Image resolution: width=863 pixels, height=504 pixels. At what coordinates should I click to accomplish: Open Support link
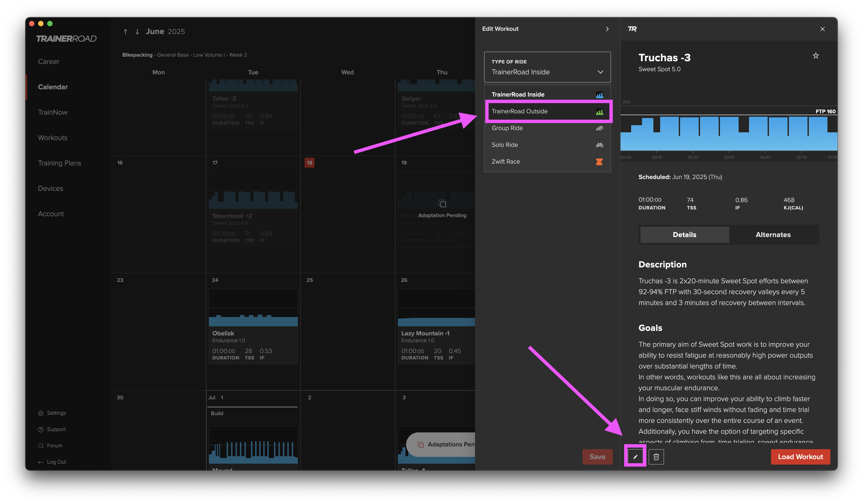pyautogui.click(x=52, y=429)
